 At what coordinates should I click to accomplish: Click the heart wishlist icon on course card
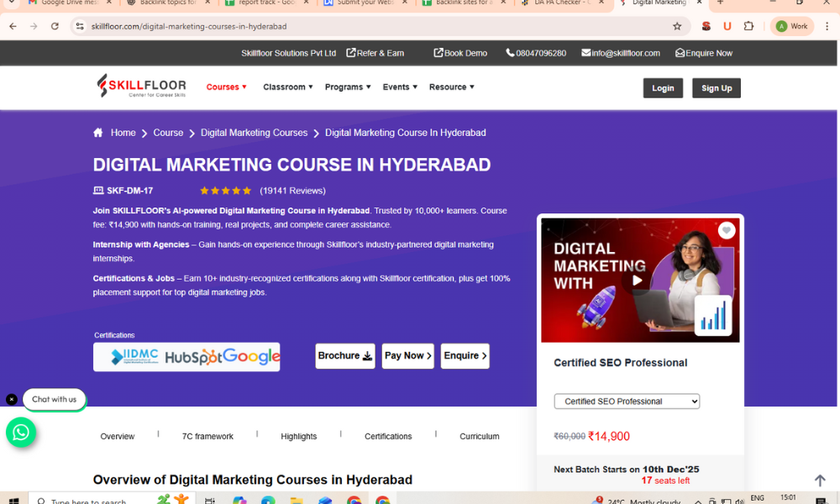click(x=727, y=230)
